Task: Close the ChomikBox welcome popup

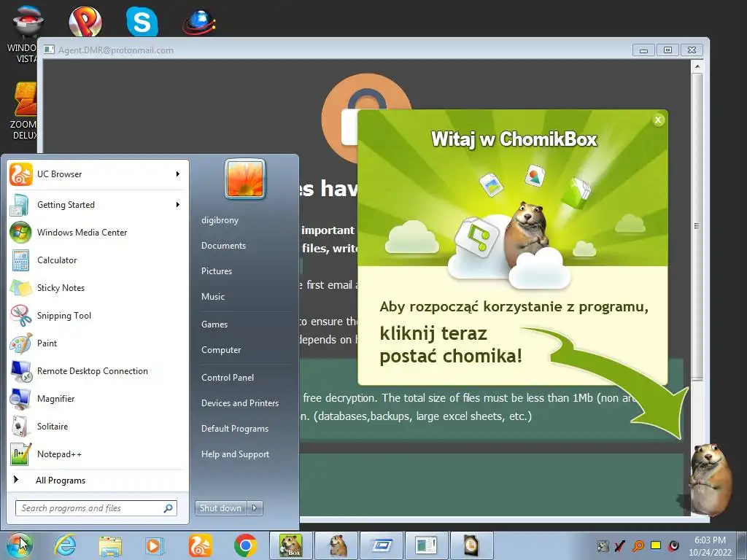Action: tap(658, 120)
